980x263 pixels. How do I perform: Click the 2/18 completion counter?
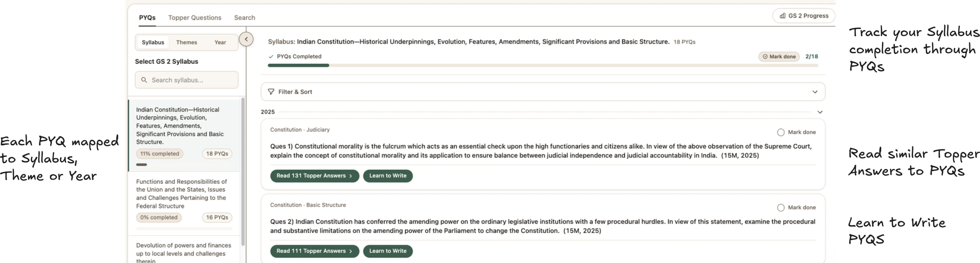[812, 57]
